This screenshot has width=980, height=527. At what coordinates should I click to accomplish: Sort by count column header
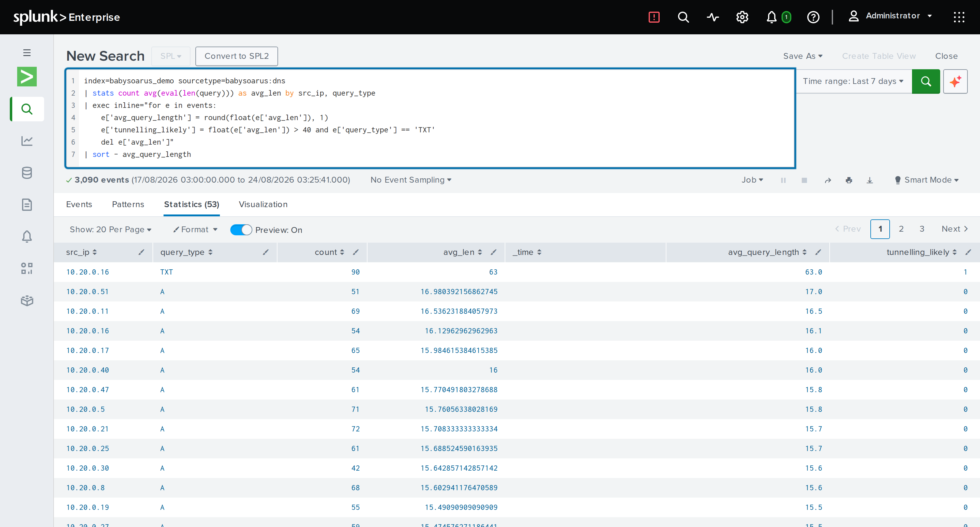[330, 252]
